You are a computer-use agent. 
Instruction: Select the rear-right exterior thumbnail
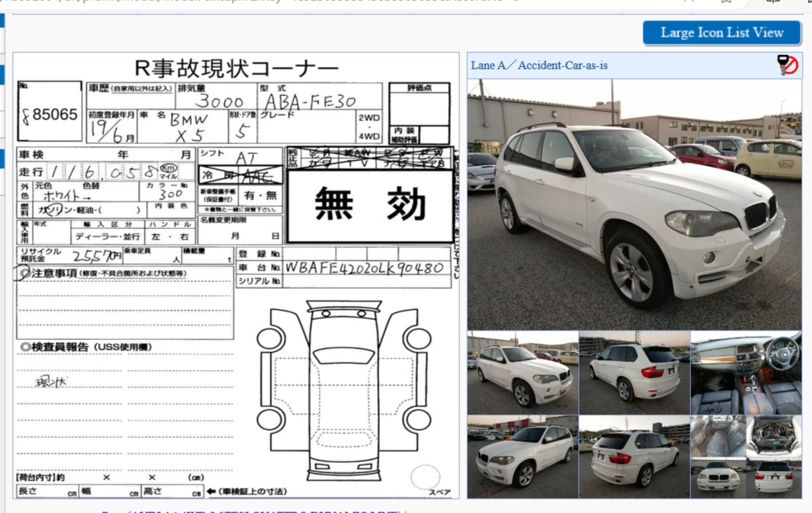tap(635, 456)
